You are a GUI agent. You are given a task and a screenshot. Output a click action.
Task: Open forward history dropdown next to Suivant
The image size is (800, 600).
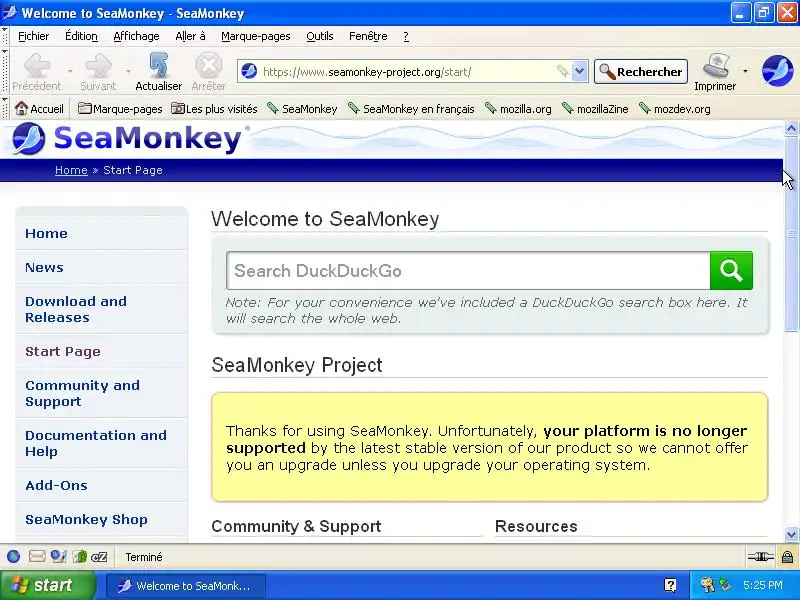coord(128,71)
